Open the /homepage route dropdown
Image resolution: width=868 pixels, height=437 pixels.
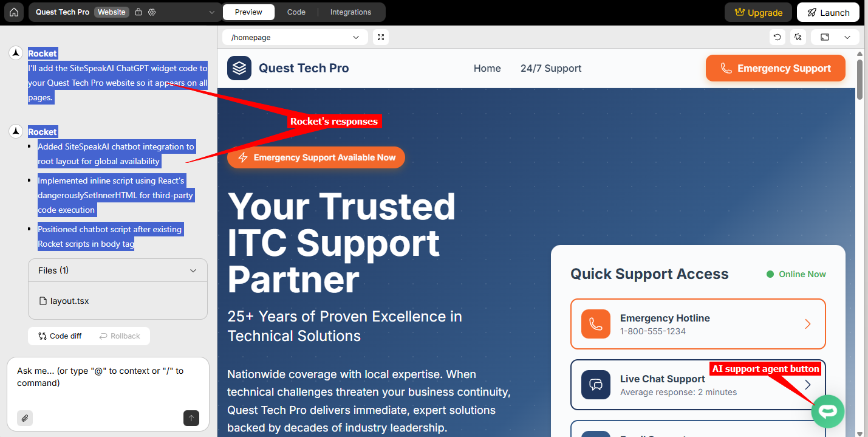pyautogui.click(x=295, y=37)
